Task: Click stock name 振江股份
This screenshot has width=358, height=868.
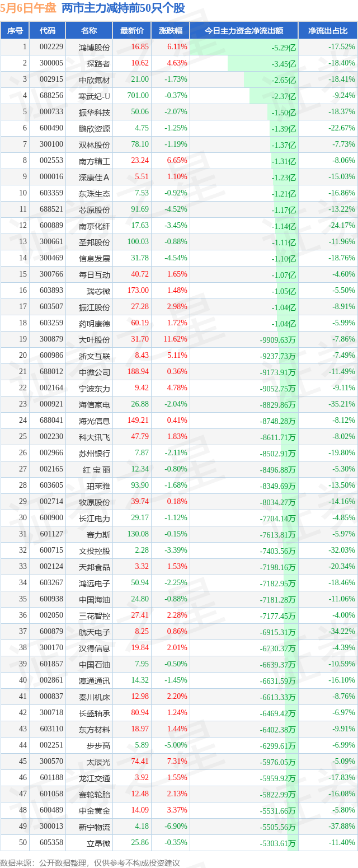Action: point(95,307)
